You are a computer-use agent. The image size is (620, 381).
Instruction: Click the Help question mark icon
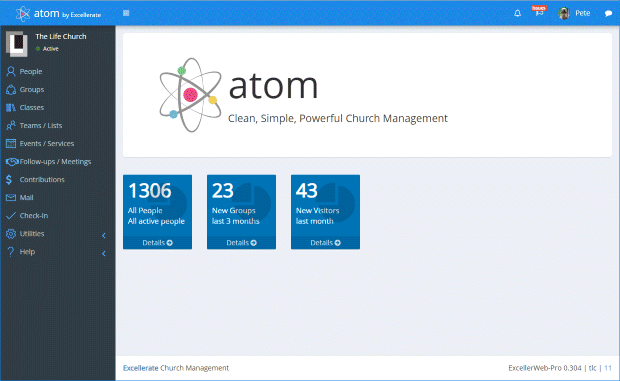tap(11, 252)
